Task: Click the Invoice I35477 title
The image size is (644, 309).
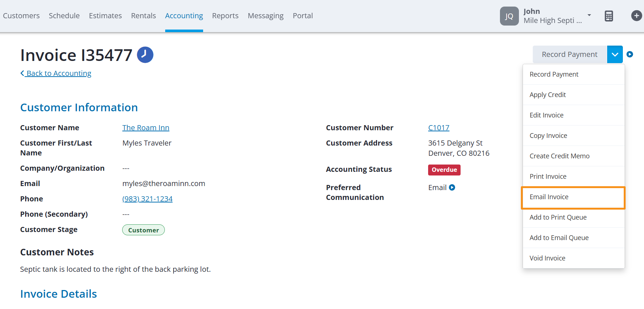Action: [76, 55]
